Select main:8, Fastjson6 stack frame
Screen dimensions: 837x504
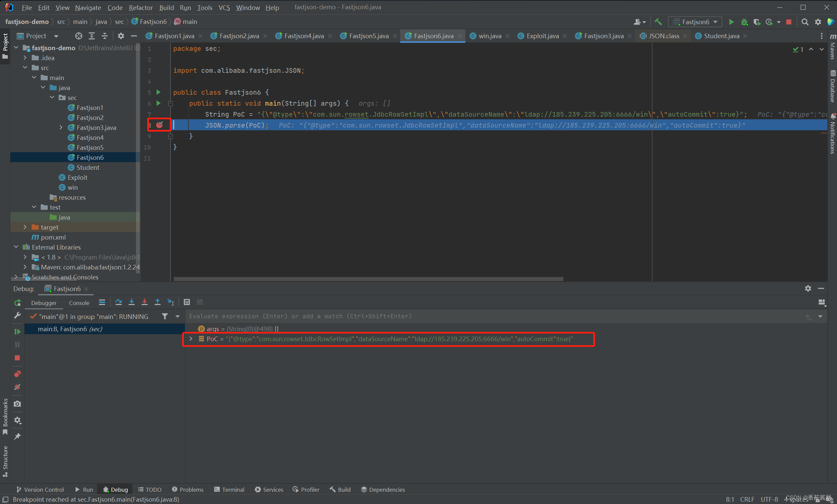click(x=105, y=329)
